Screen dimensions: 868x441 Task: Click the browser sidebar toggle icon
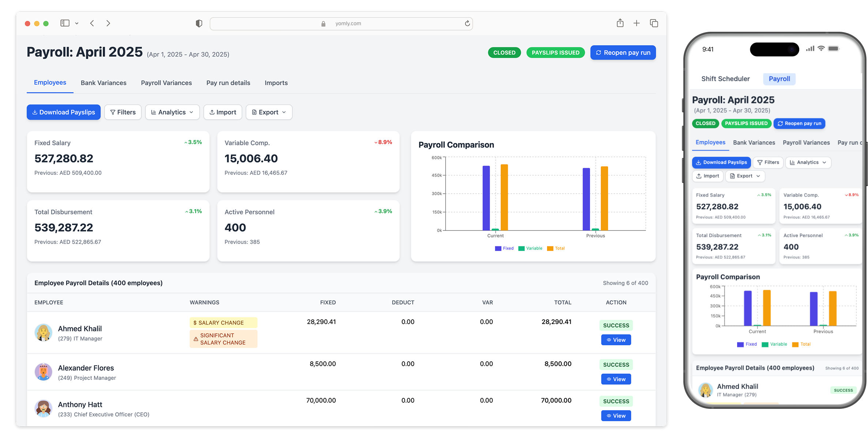tap(65, 23)
